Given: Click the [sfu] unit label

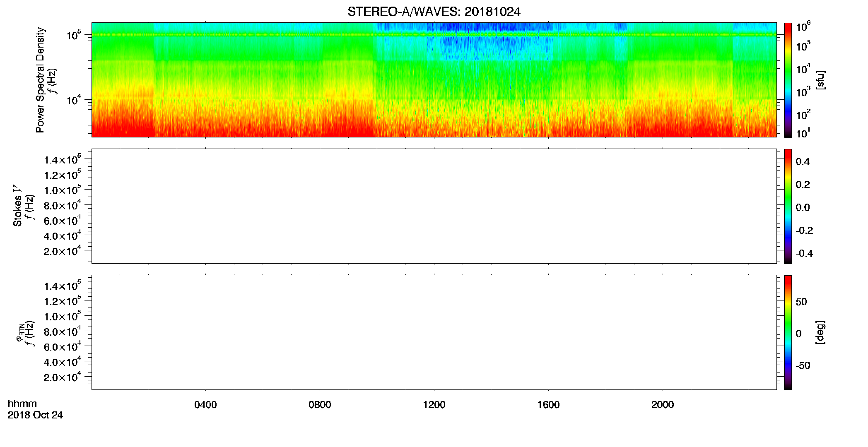Looking at the screenshot, I should pos(820,80).
